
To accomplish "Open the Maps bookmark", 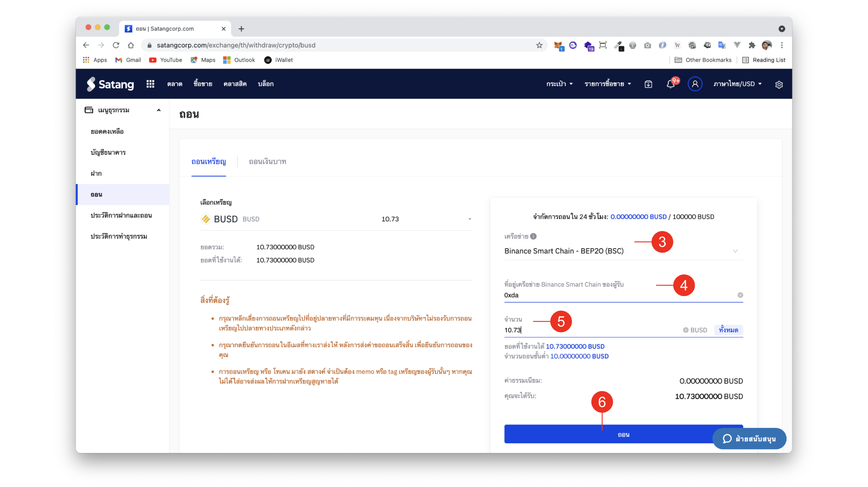I will tap(203, 60).
